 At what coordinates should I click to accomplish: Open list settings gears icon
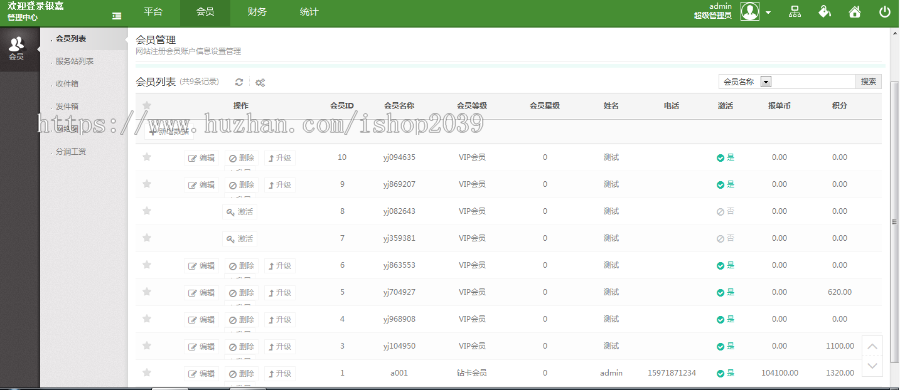(x=260, y=83)
